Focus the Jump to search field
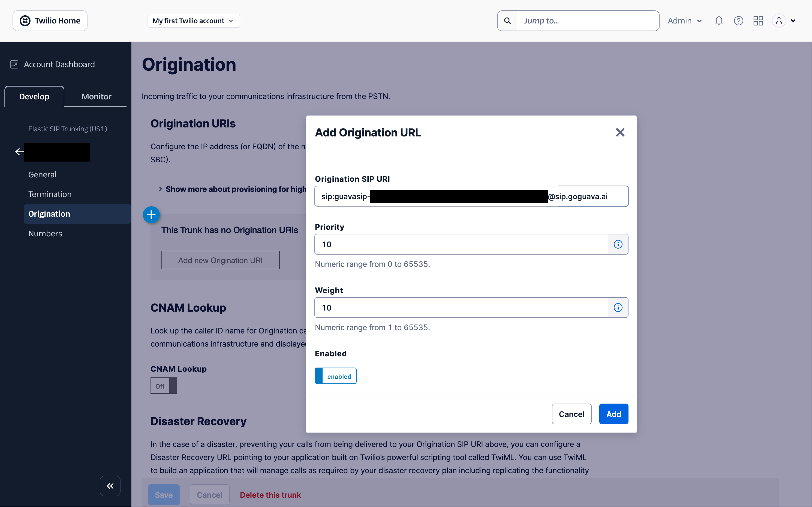 click(588, 21)
